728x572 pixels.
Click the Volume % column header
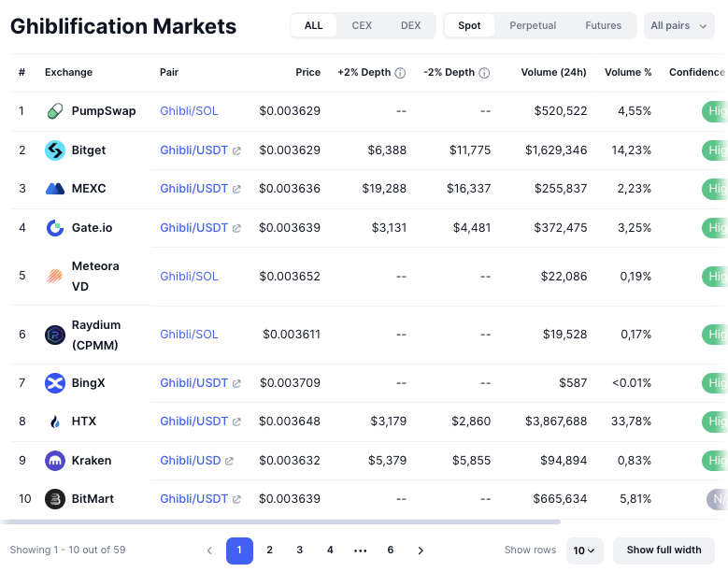coord(628,72)
